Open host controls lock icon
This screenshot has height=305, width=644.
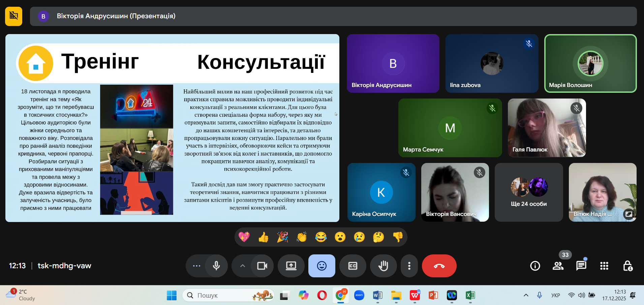tap(627, 266)
